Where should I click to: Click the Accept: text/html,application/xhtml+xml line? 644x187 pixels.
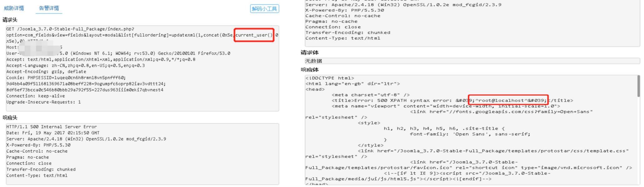click(101, 59)
